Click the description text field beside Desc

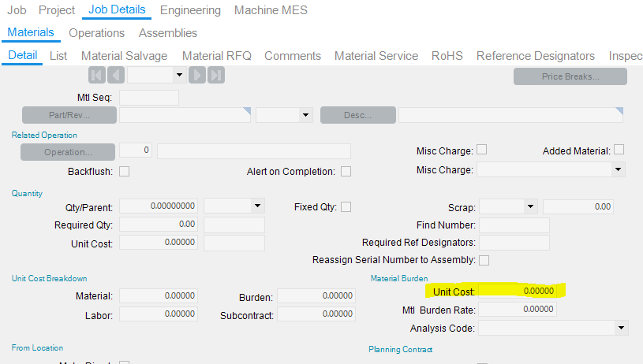(x=511, y=115)
